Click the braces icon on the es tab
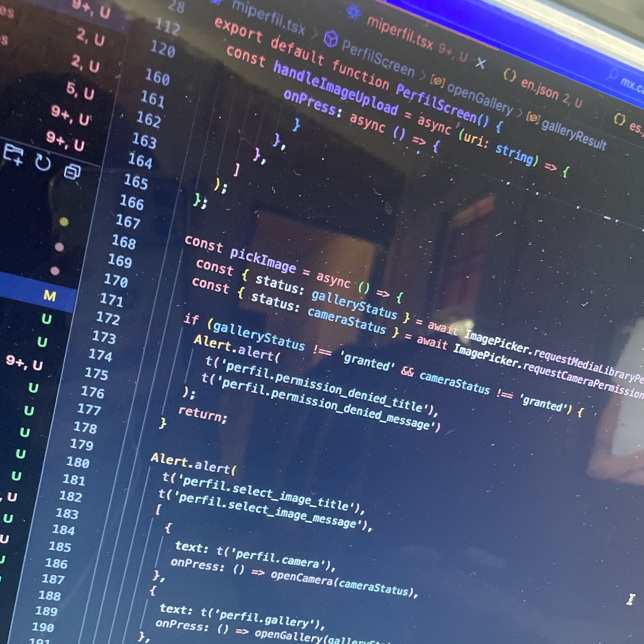The width and height of the screenshot is (644, 644). point(620,119)
